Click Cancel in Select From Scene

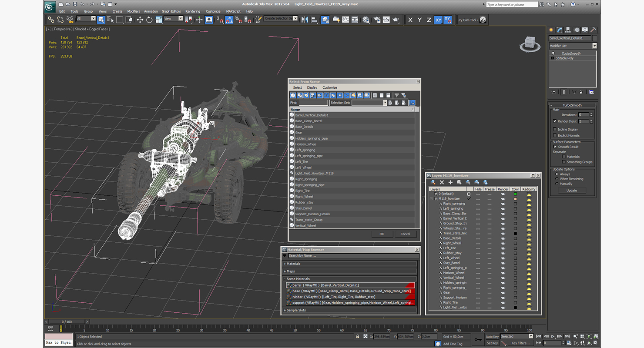(405, 234)
